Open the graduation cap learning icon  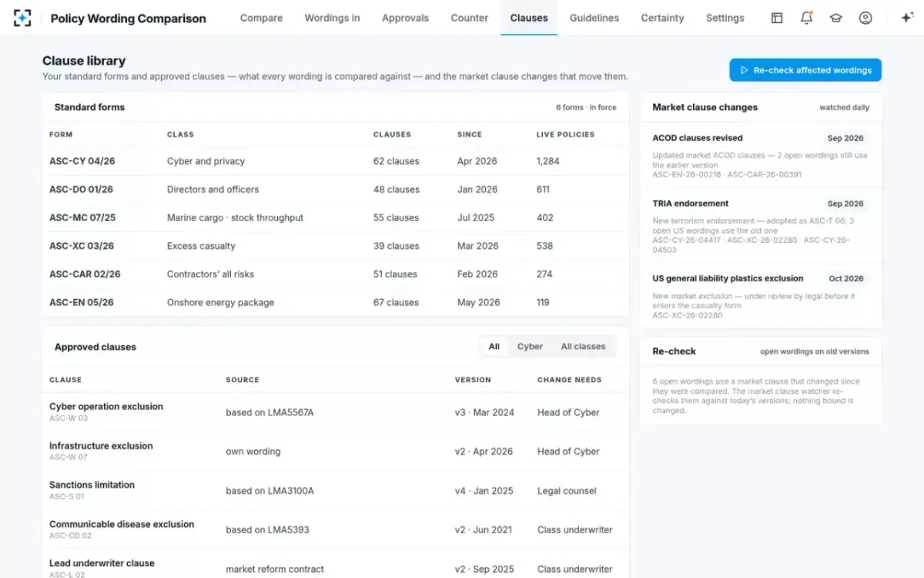point(835,18)
